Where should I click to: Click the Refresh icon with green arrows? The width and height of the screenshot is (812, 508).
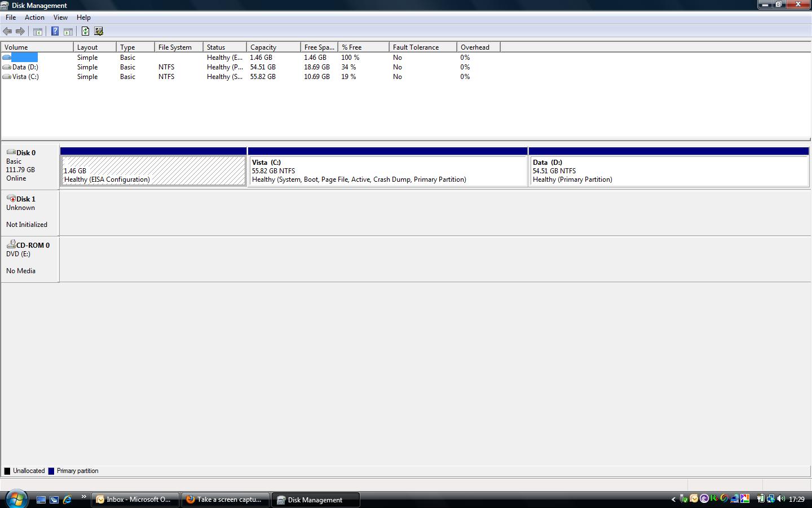[85, 32]
